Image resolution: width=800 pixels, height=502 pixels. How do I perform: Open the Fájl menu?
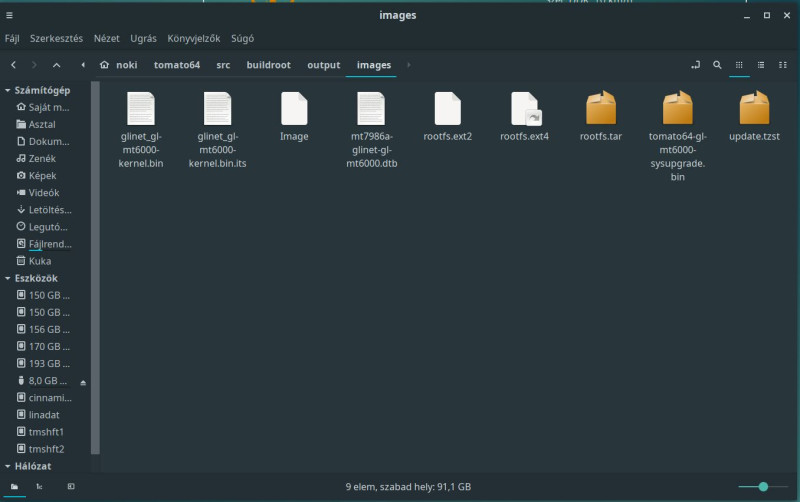[12, 39]
